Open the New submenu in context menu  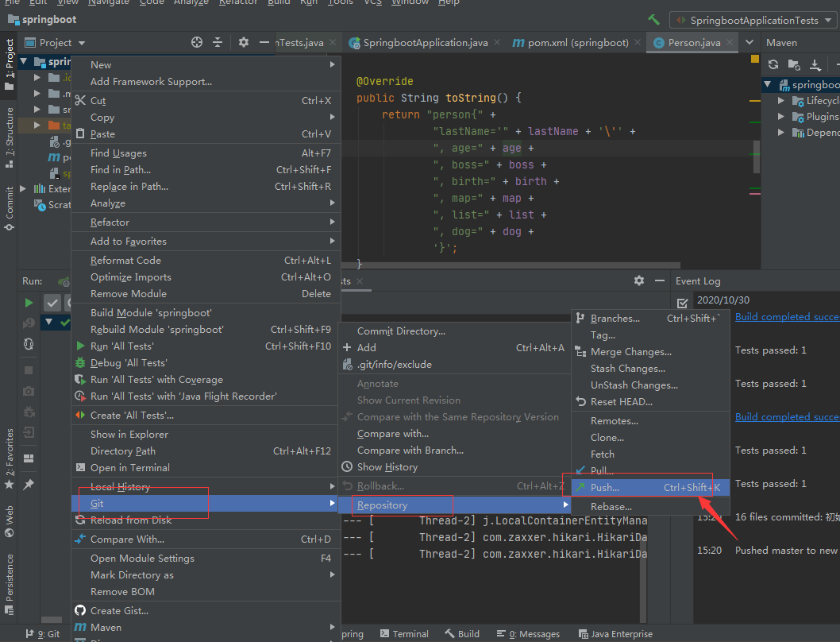click(206, 64)
